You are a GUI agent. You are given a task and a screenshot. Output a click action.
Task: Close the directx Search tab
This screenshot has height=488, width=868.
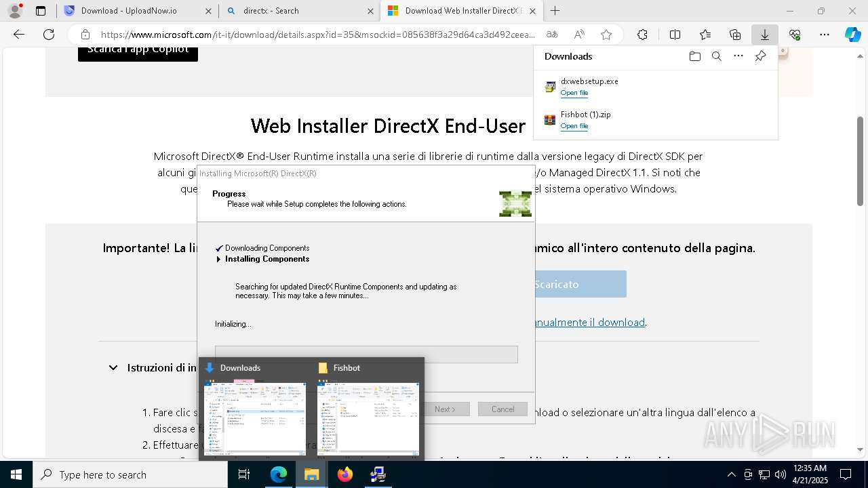click(370, 11)
